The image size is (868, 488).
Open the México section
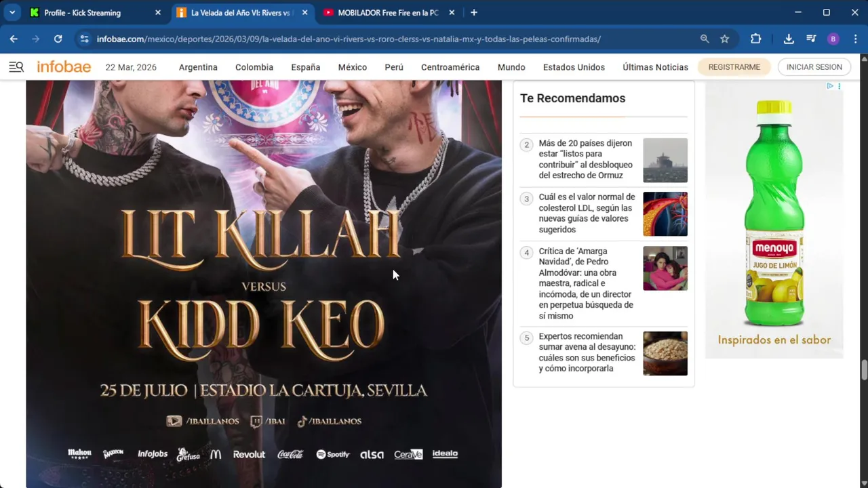pyautogui.click(x=353, y=67)
